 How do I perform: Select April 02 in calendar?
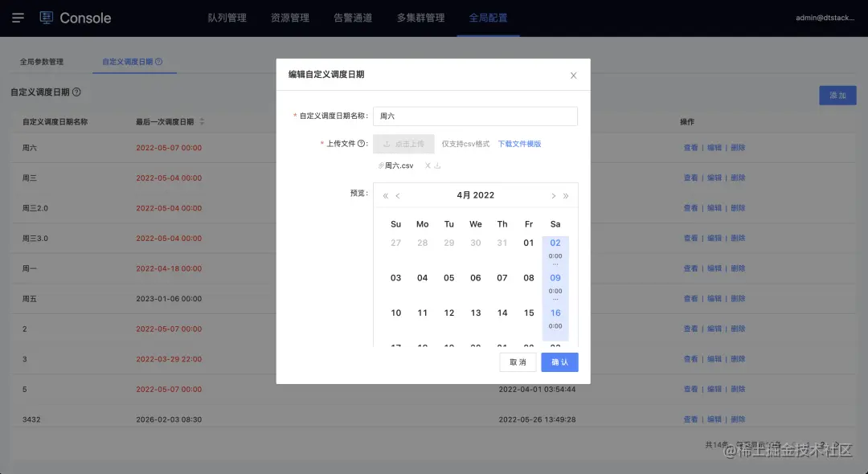[555, 243]
